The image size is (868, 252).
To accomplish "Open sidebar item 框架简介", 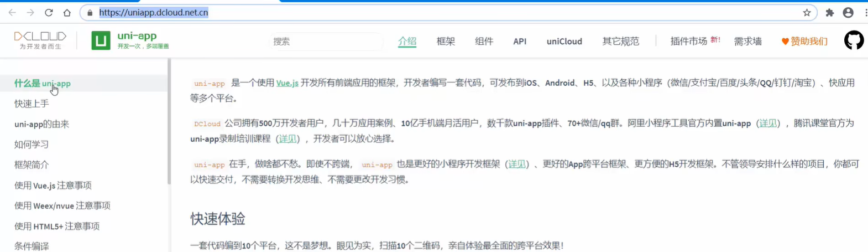I will click(32, 164).
